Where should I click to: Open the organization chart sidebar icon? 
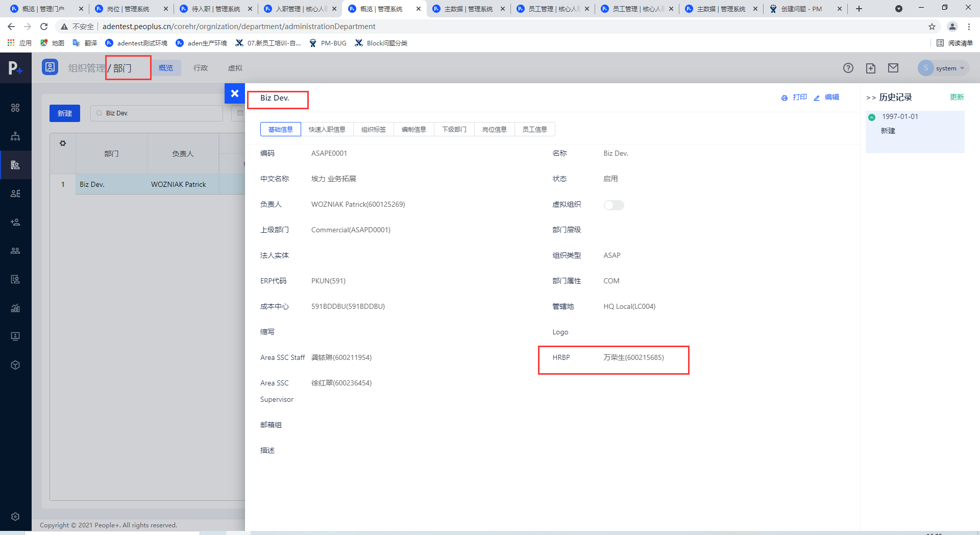[x=15, y=136]
